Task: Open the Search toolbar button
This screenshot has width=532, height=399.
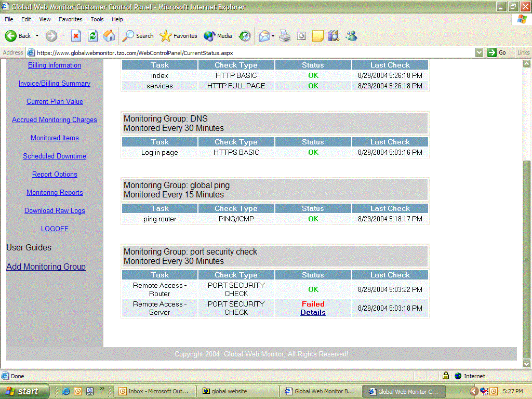Action: click(x=138, y=36)
